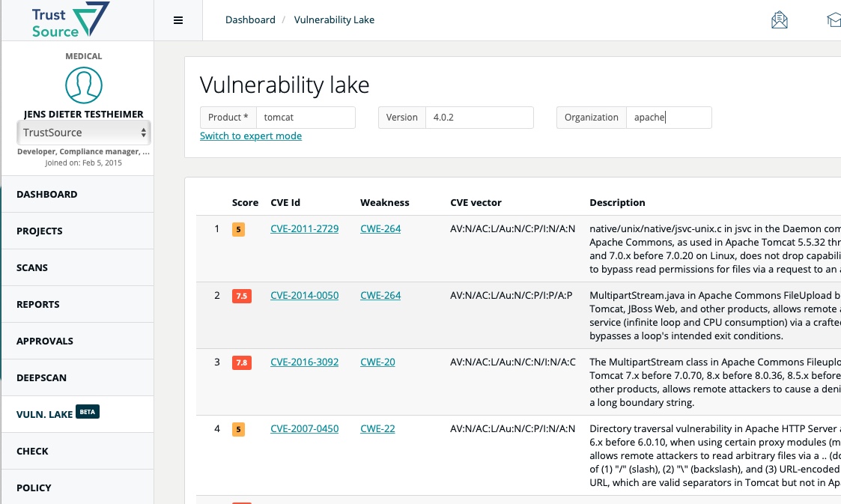Click the MEDICAL label above the avatar
Image resolution: width=841 pixels, height=504 pixels.
point(84,56)
